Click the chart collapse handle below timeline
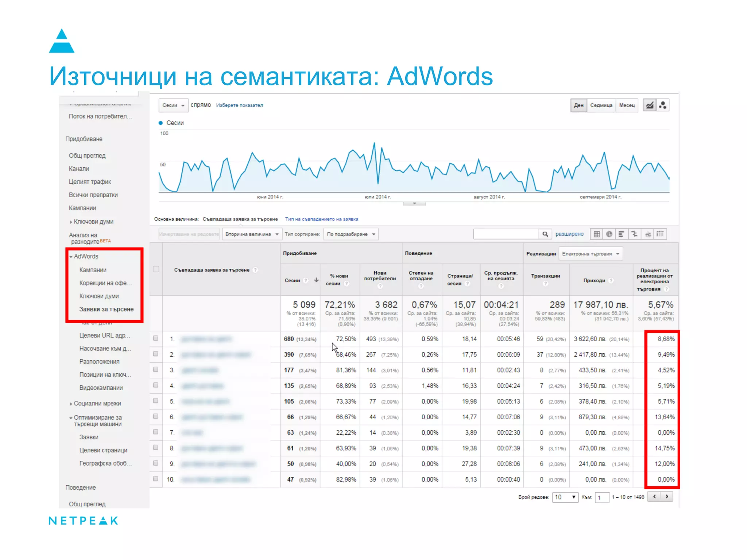Screen dimensions: 747x560 [x=414, y=203]
